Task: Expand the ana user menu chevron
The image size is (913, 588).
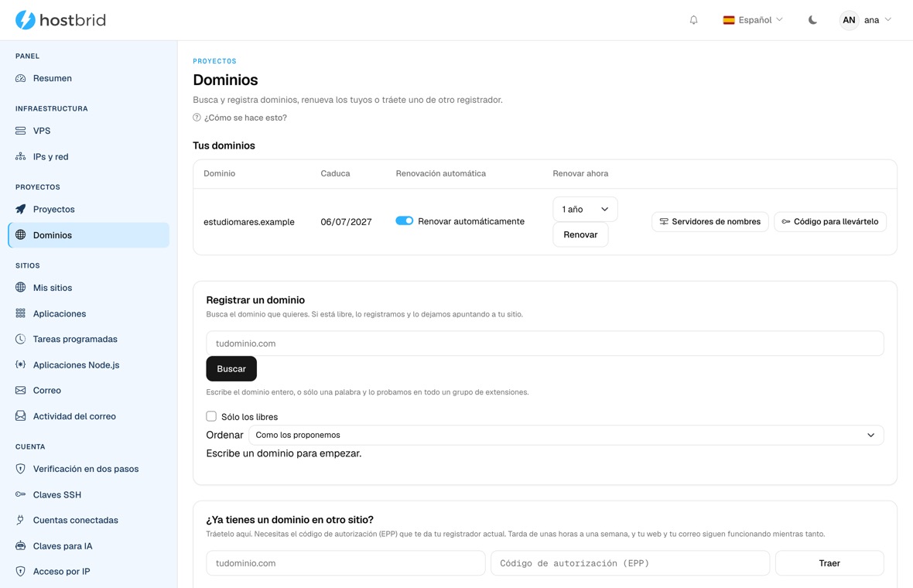Action: tap(888, 20)
